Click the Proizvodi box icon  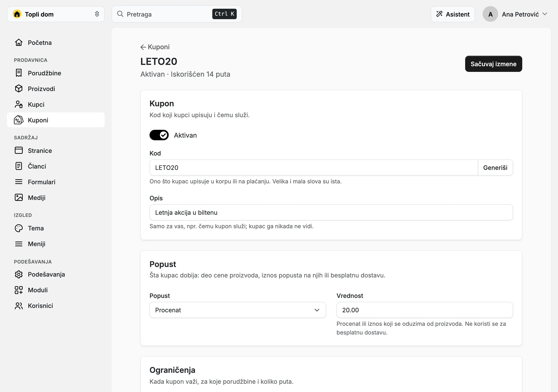point(19,89)
